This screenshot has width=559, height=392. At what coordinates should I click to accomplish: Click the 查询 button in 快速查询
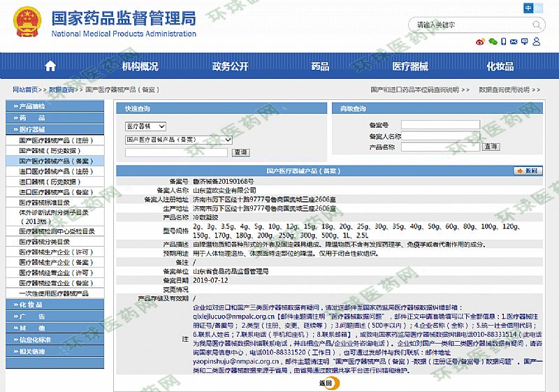(240, 152)
